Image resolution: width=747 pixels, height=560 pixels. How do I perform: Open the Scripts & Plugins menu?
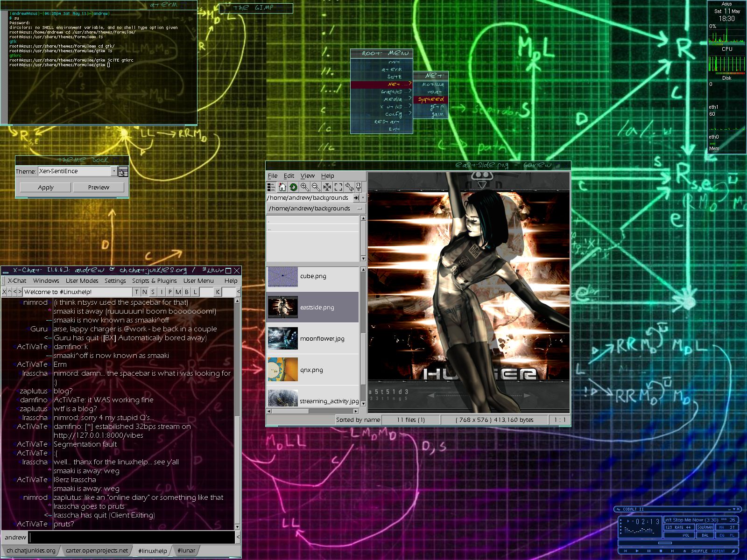coord(154,281)
